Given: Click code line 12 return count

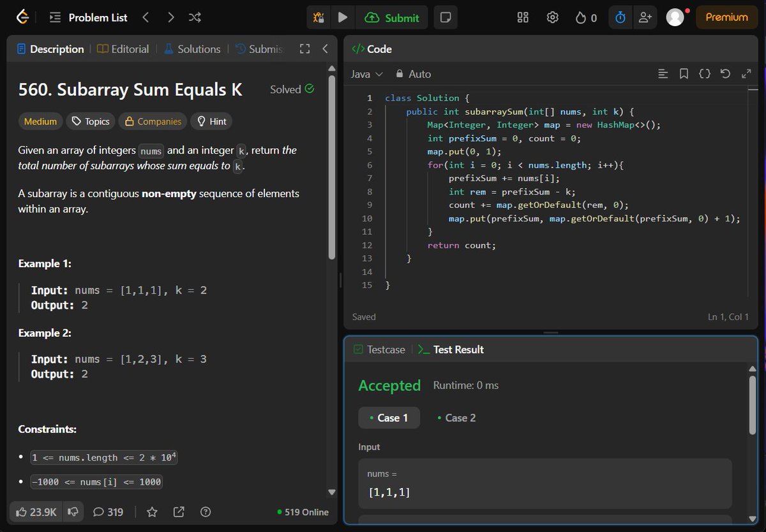Looking at the screenshot, I should pos(462,245).
